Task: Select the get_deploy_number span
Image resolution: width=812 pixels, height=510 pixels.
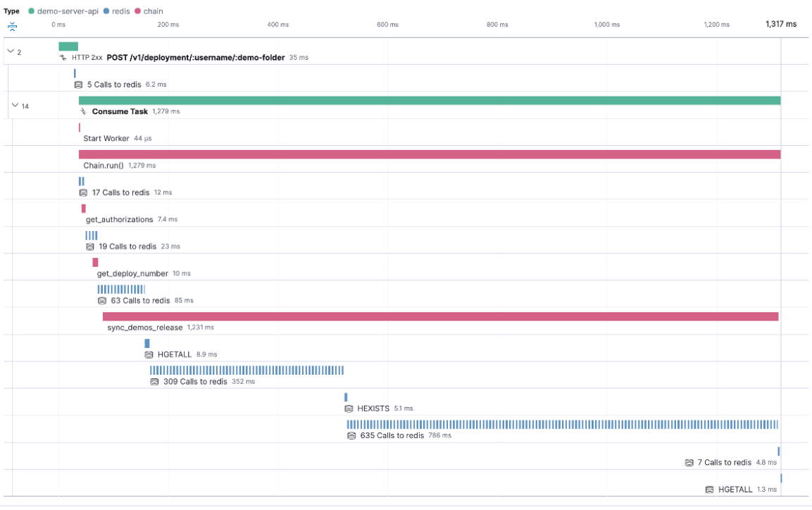Action: point(132,273)
